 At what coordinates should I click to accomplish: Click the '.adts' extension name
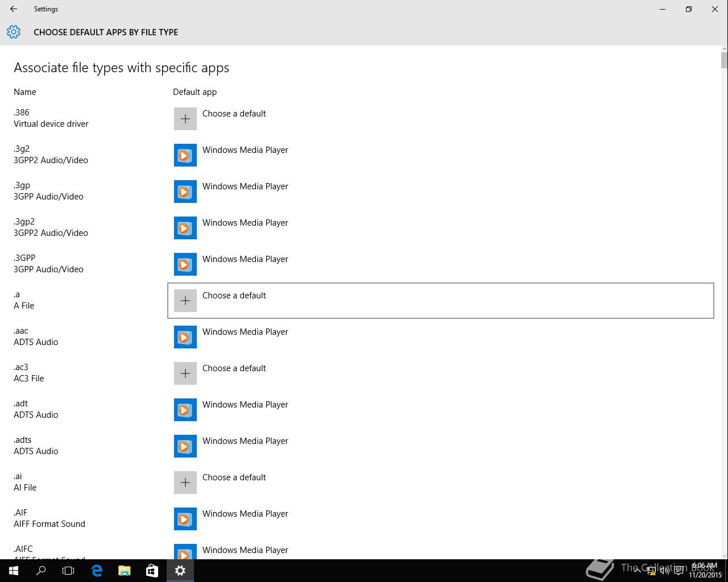23,440
